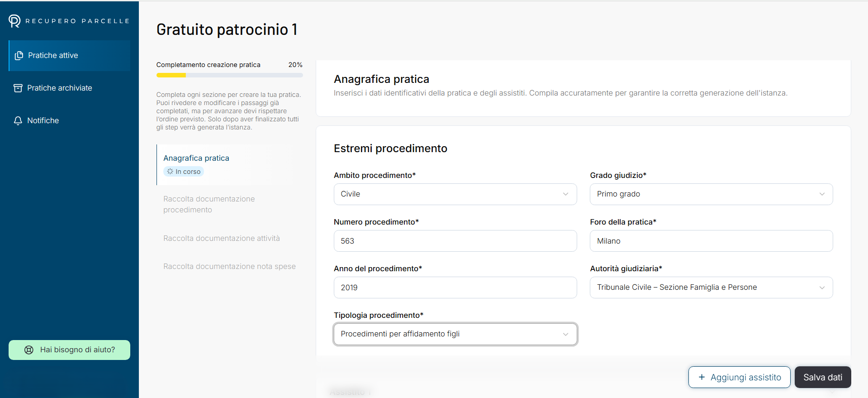This screenshot has height=398, width=868.
Task: Click the Pratiche archiviate archive box icon
Action: point(18,88)
